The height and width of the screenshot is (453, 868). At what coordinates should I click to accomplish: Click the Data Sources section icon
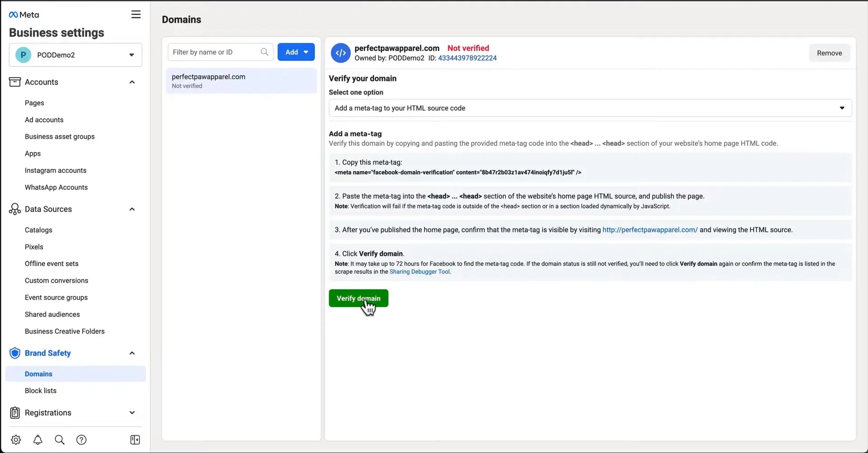pyautogui.click(x=15, y=209)
